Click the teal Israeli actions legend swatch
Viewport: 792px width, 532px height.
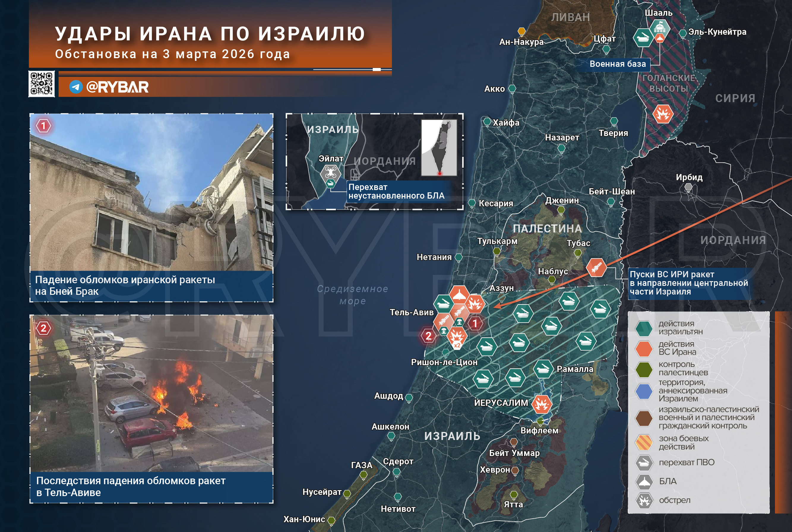tap(644, 328)
